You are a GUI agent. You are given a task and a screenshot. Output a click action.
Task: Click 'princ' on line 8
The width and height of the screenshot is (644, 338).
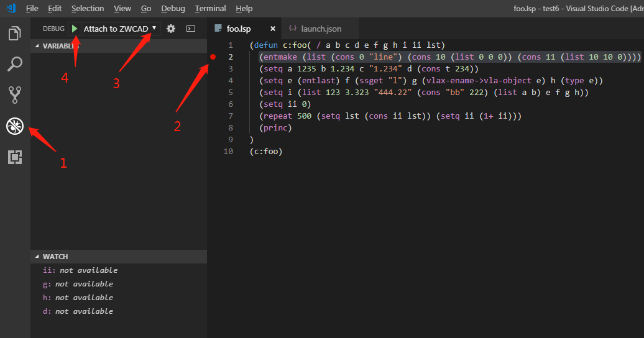(x=275, y=128)
